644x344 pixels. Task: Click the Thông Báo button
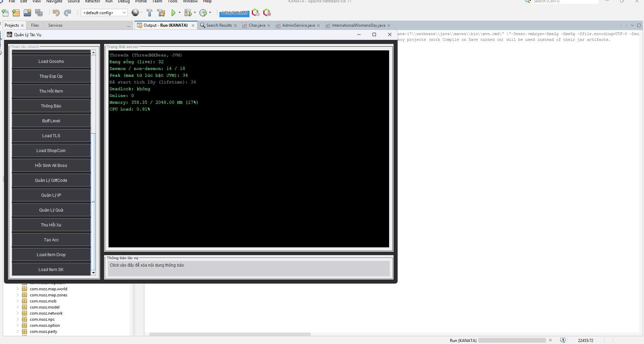[x=51, y=106]
